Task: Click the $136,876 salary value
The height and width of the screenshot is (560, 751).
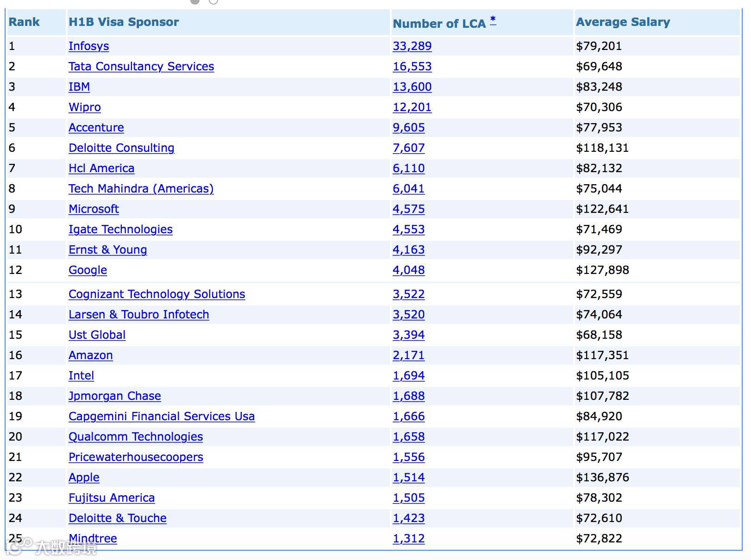Action: (602, 478)
